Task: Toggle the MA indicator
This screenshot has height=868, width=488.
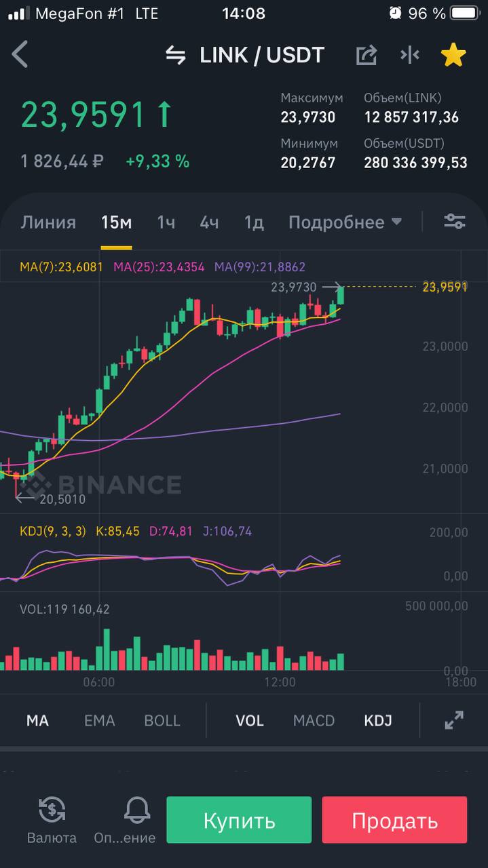Action: pos(37,720)
